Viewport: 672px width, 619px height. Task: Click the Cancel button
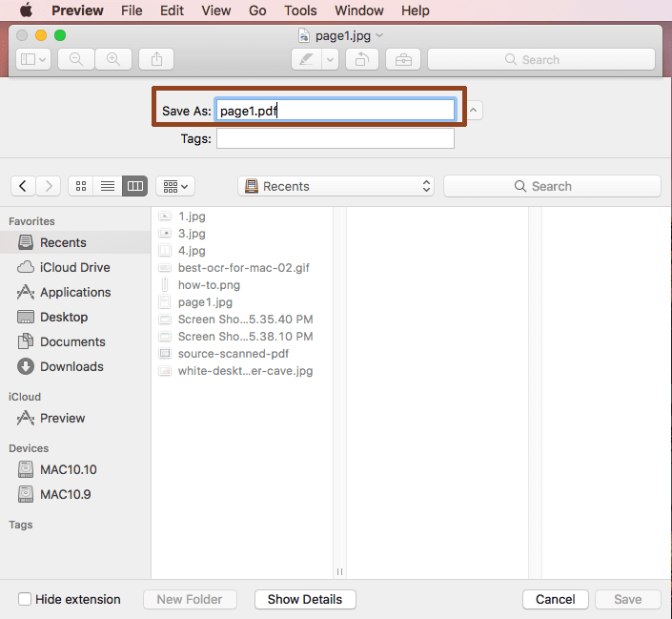pyautogui.click(x=556, y=599)
